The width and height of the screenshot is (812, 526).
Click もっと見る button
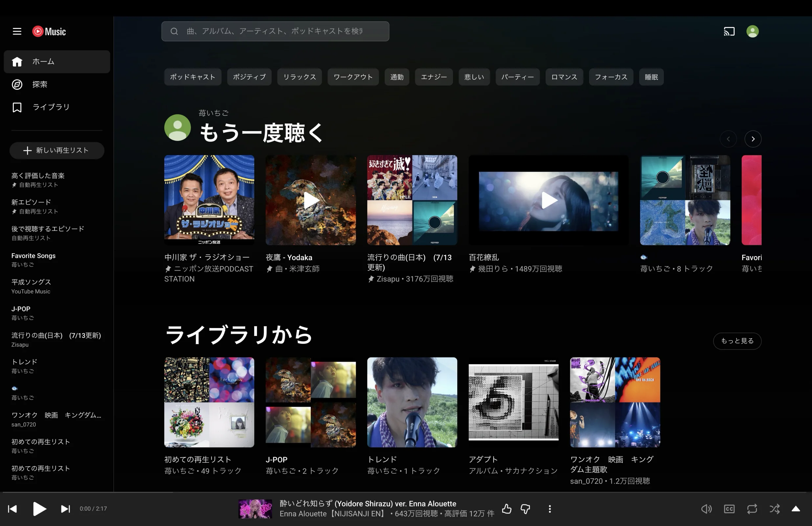tap(737, 341)
